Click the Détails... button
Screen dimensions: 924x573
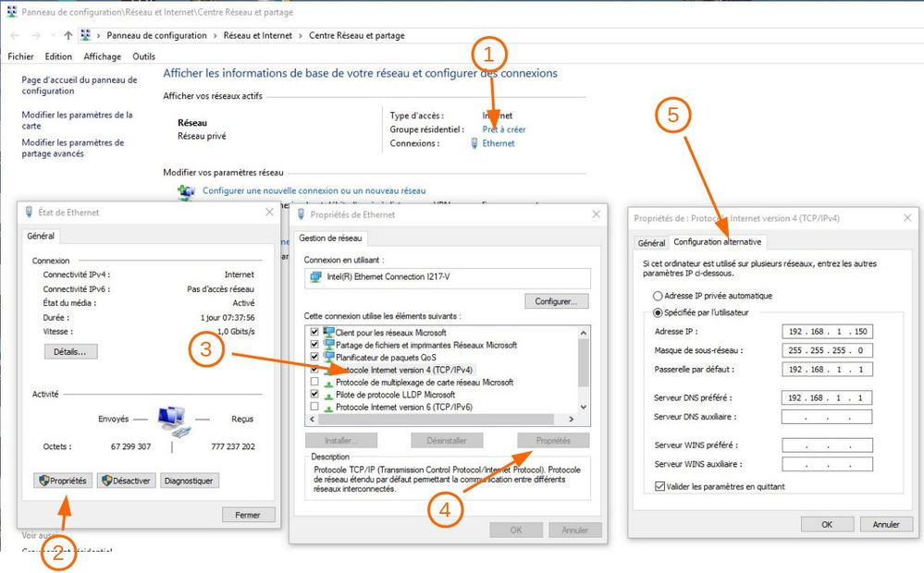click(x=70, y=351)
